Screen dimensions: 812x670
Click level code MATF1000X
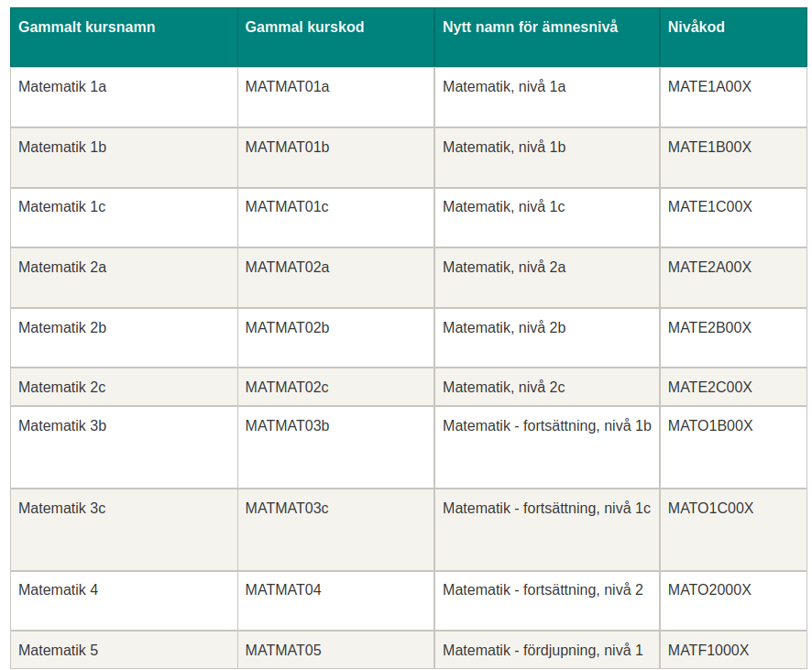708,651
